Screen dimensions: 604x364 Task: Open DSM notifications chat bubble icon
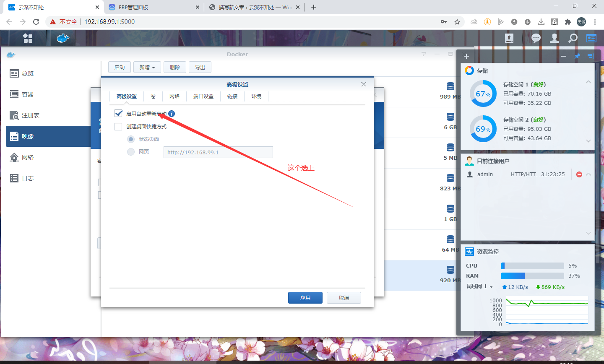click(536, 38)
